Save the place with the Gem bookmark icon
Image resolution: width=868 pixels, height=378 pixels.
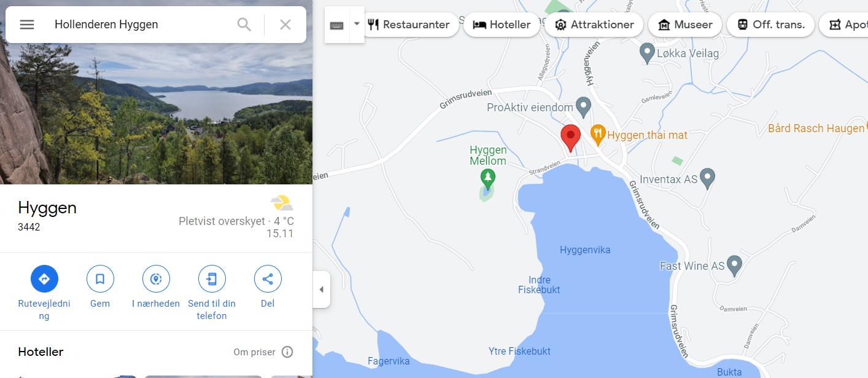100,279
